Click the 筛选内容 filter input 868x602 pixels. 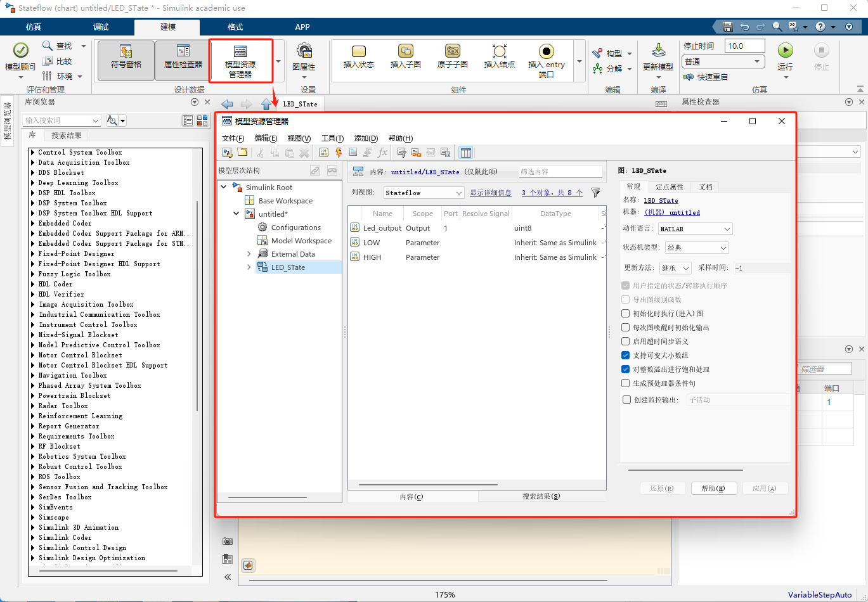[x=560, y=171]
